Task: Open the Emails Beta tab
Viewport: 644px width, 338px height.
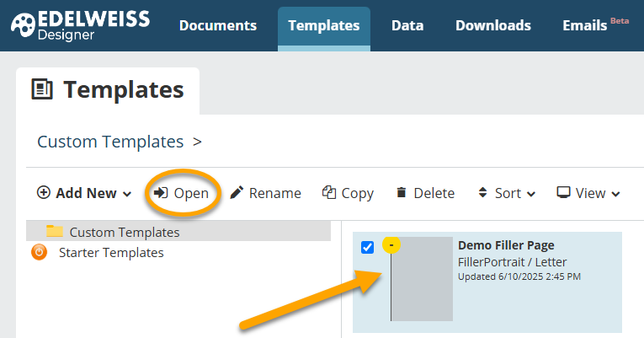Action: click(595, 25)
